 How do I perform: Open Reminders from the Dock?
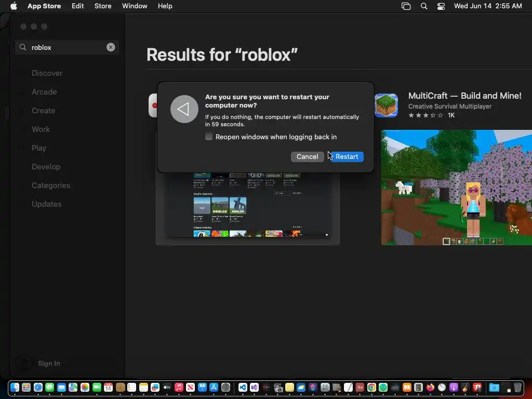131,387
